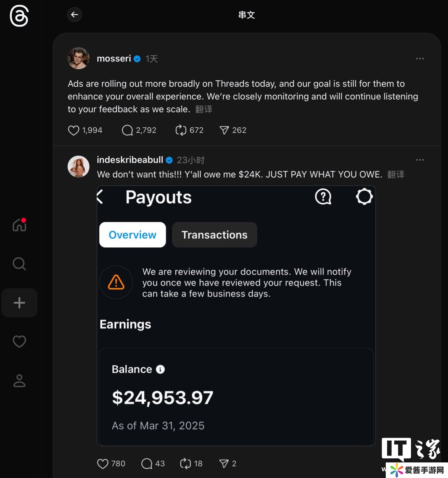Like indeskribeabull's reply
The height and width of the screenshot is (478, 448).
[x=103, y=464]
